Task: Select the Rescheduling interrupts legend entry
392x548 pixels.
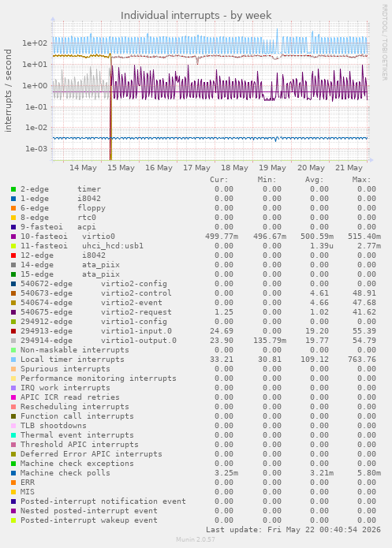Action: point(74,407)
